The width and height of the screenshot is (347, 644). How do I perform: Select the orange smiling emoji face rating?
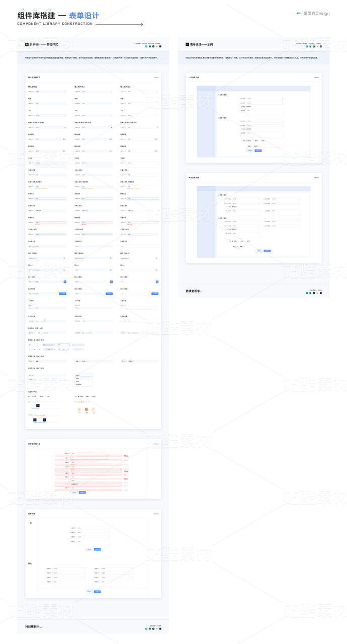point(86,409)
